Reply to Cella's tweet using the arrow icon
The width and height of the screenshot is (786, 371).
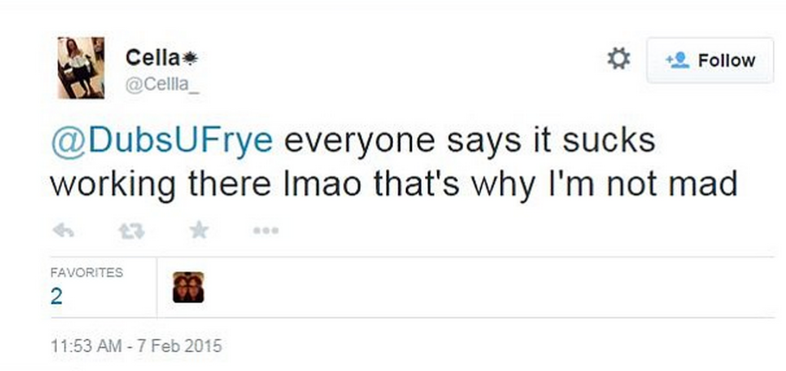tap(63, 231)
